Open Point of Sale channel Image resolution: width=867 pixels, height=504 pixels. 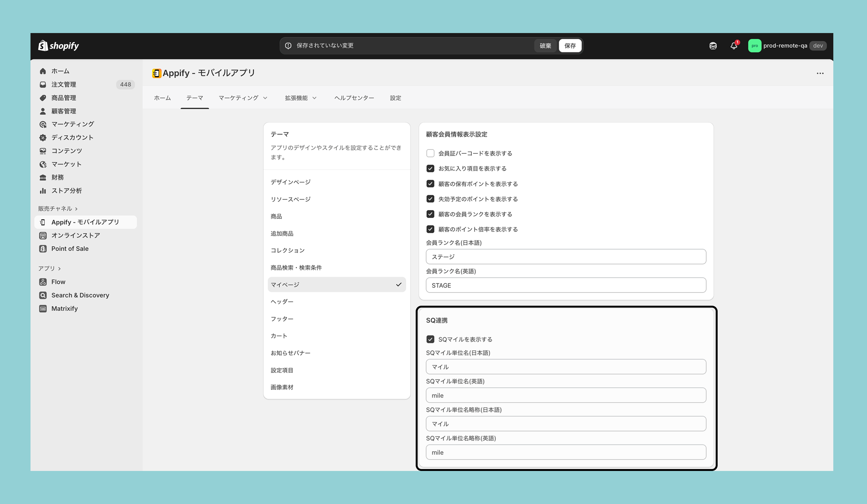70,249
